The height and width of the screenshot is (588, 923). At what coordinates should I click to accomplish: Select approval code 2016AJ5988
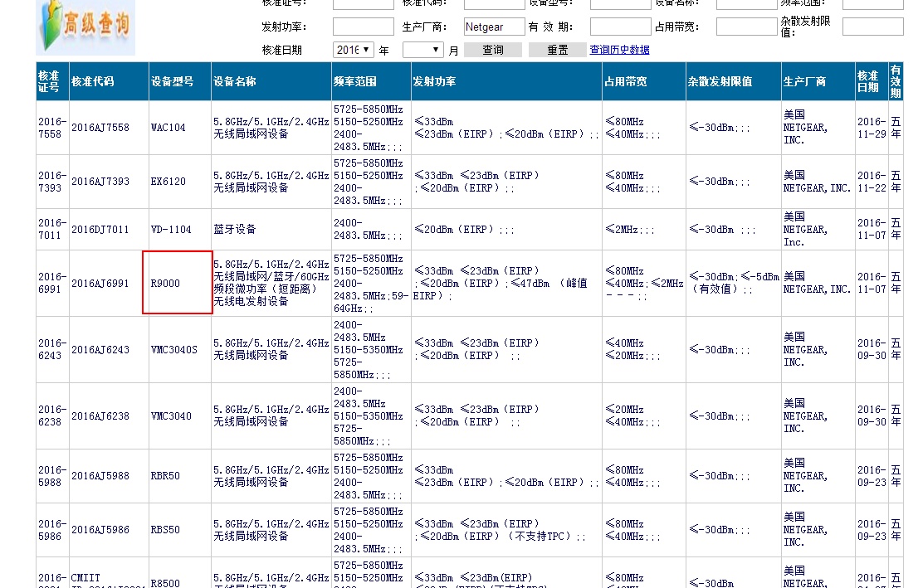tap(100, 476)
